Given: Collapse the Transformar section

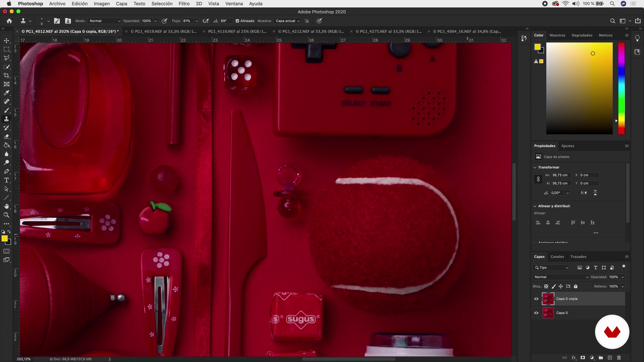Looking at the screenshot, I should (x=535, y=167).
